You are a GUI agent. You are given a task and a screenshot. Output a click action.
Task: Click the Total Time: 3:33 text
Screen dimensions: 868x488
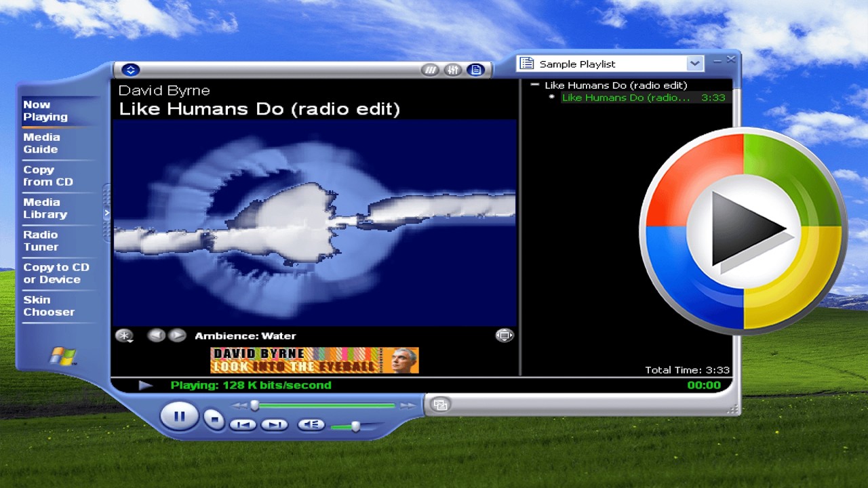[x=687, y=370]
